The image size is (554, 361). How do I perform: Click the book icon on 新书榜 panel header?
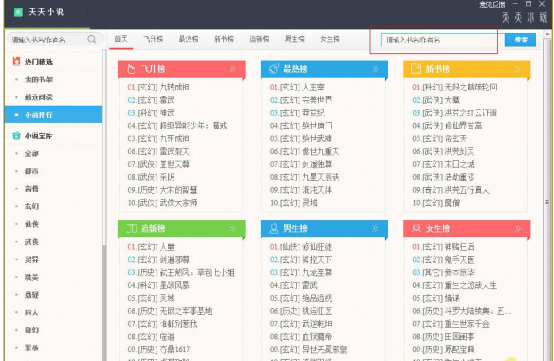[x=416, y=69]
